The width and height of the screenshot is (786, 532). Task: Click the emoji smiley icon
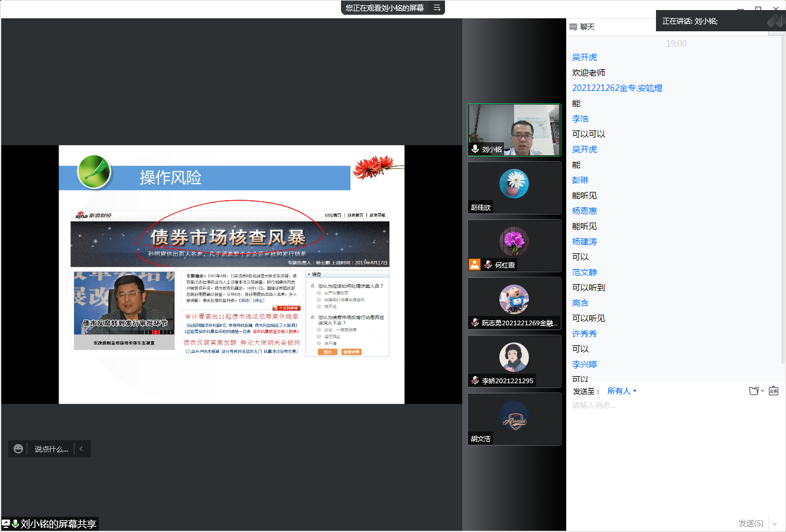pos(18,449)
